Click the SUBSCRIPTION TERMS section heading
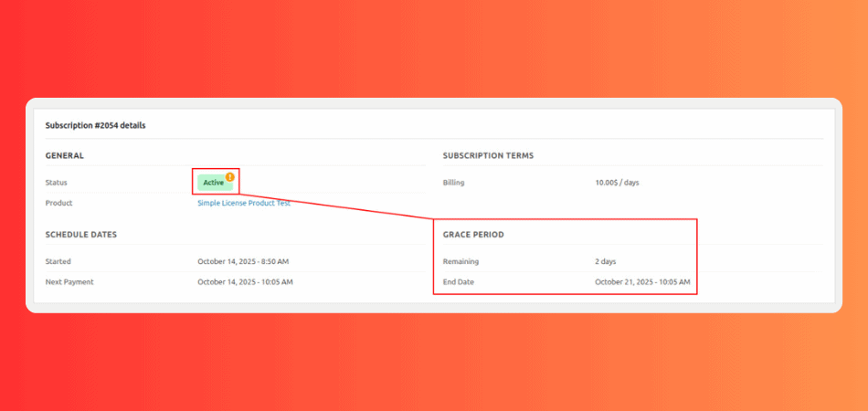 [488, 155]
